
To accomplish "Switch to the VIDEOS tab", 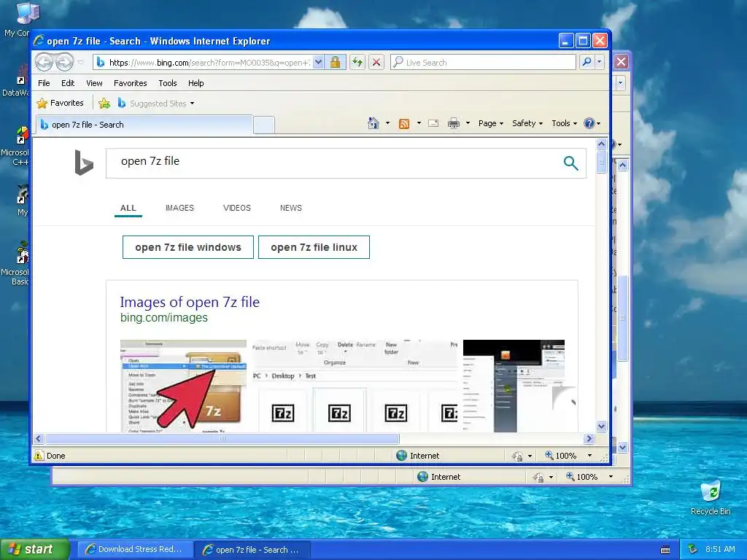I will coord(237,208).
